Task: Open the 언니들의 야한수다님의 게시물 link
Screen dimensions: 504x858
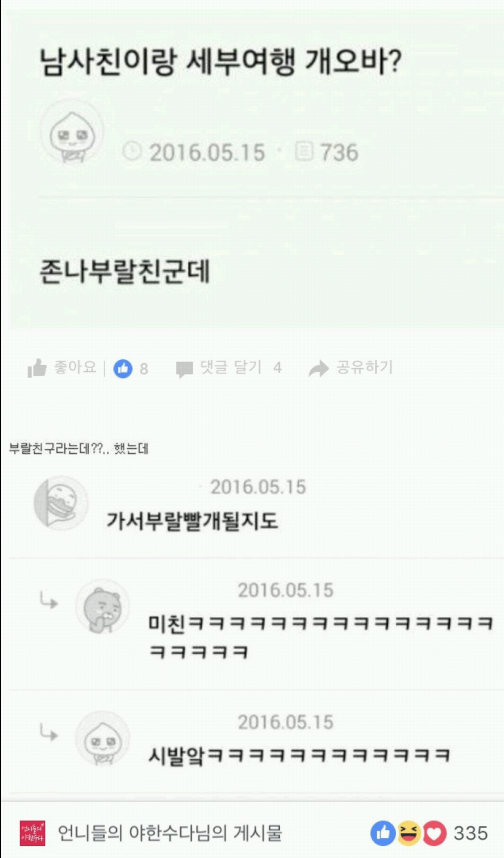Action: click(170, 833)
